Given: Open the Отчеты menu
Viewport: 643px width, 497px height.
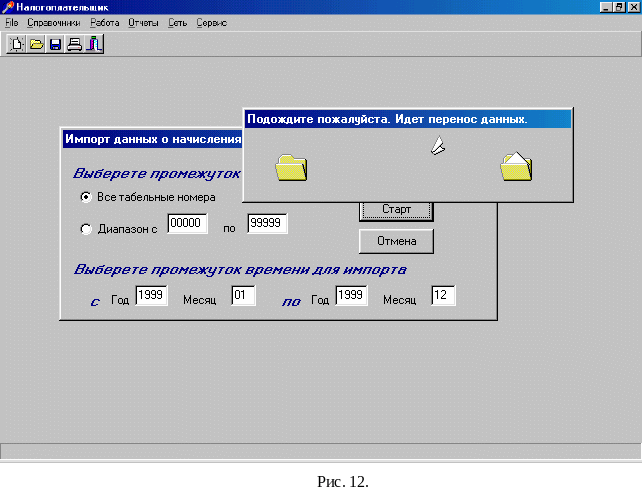Looking at the screenshot, I should point(143,22).
